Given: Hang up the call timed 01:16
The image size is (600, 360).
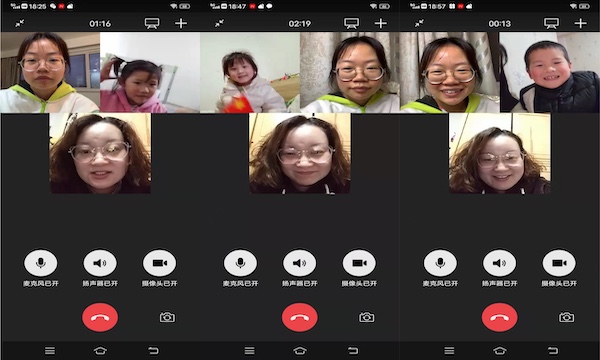Looking at the screenshot, I should (x=100, y=317).
